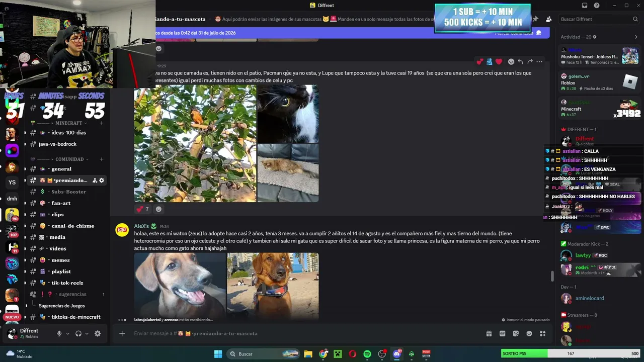Viewport: 644px width, 362px height.
Task: Mute the microphone in the user panel
Action: (x=59, y=333)
